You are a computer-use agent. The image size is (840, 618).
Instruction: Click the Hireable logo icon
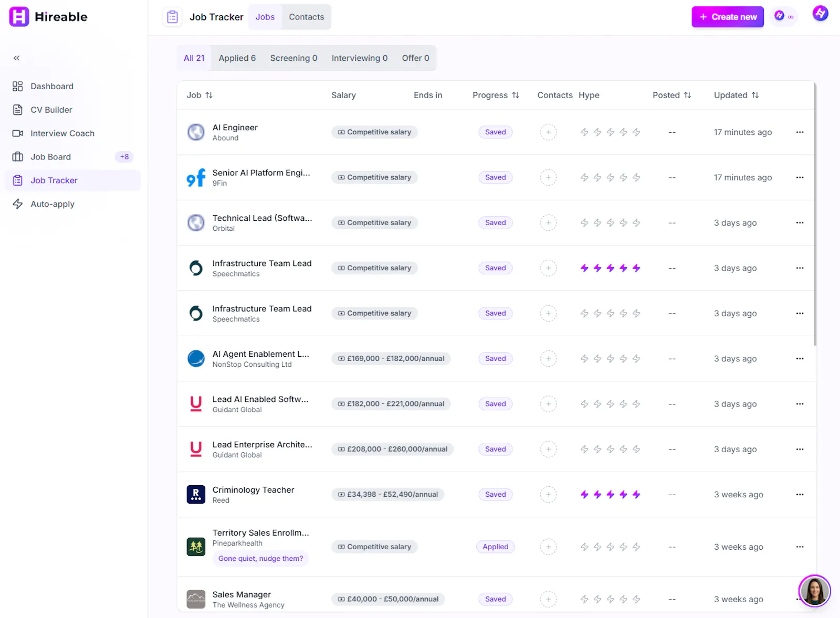point(19,17)
